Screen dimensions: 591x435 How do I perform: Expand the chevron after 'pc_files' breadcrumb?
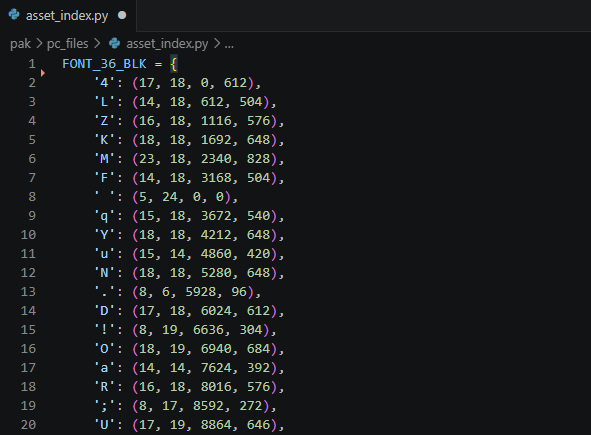(x=97, y=44)
